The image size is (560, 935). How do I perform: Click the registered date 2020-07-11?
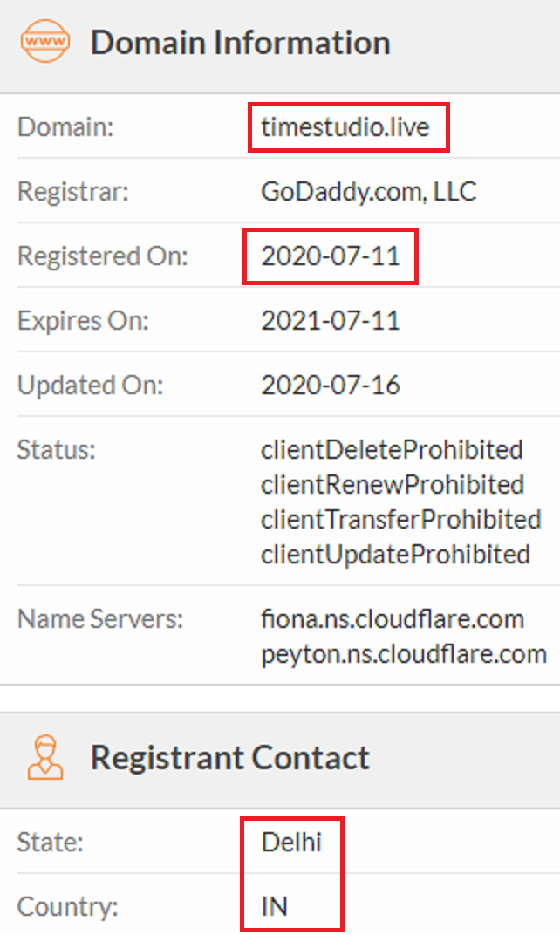[x=331, y=256]
